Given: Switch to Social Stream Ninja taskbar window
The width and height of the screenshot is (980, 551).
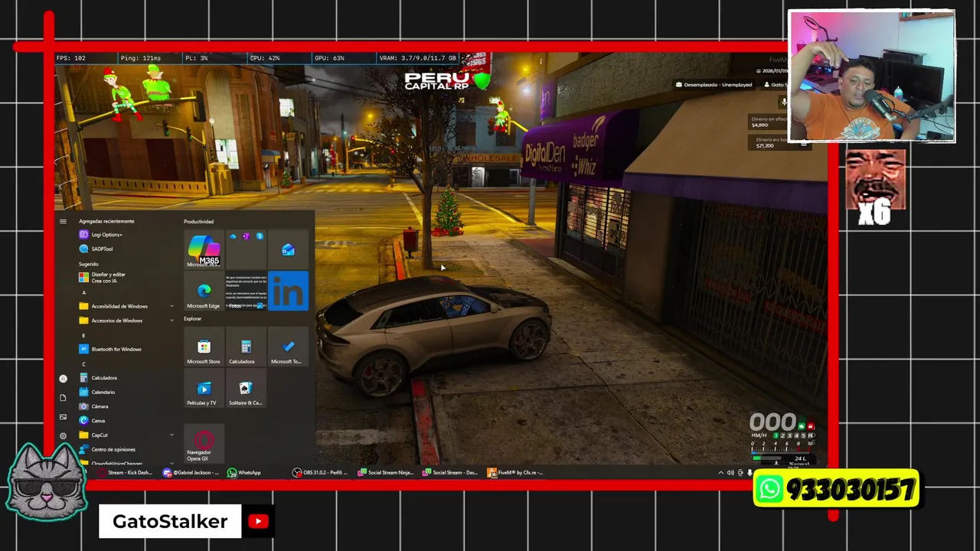Looking at the screenshot, I should 387,473.
